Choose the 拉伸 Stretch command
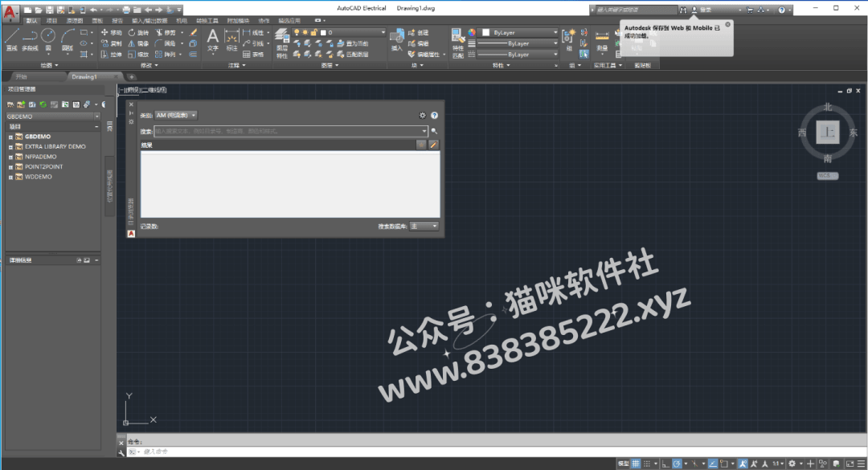Screen dimensions: 868x470 111,55
